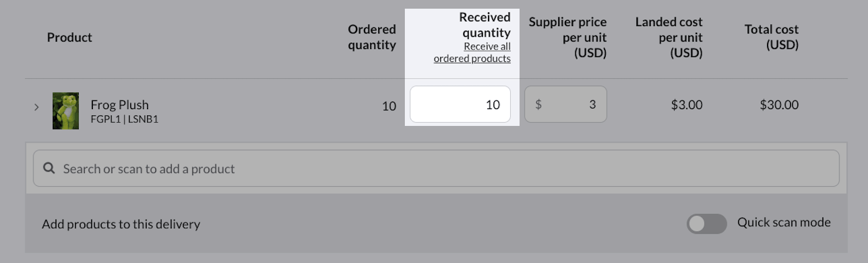Click the $3.00 landed cost value
Screen dimensions: 868x263
(687, 105)
